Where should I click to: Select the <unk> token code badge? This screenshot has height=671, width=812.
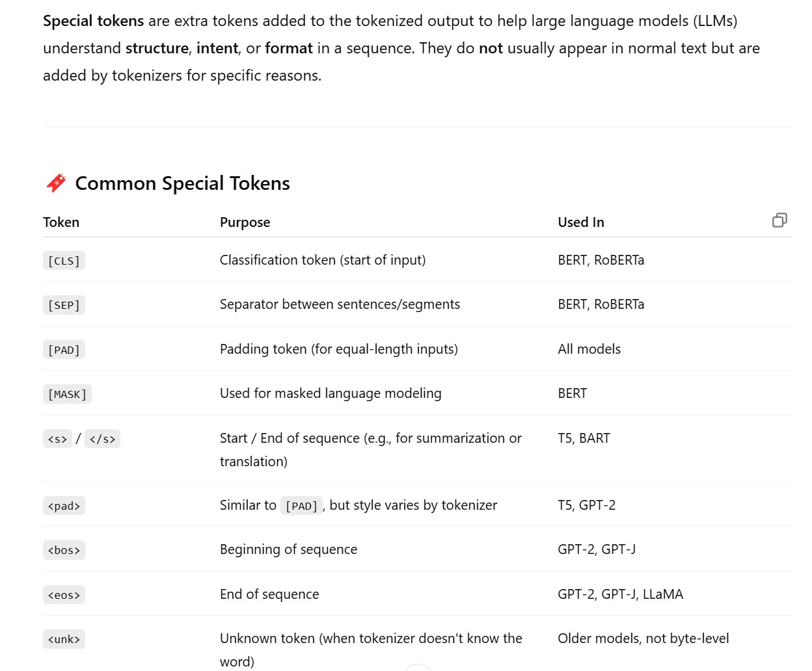tap(64, 639)
